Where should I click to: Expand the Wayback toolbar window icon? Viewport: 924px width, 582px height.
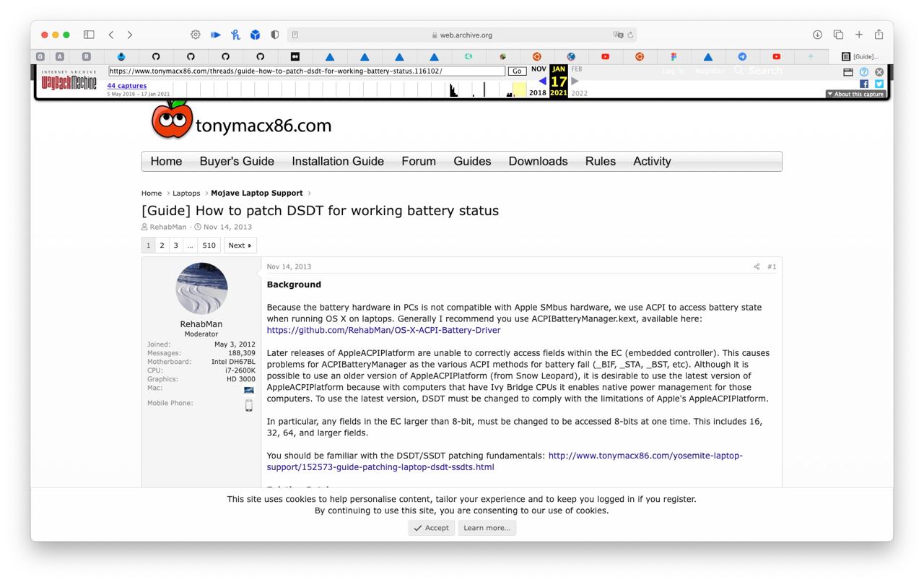[x=848, y=72]
